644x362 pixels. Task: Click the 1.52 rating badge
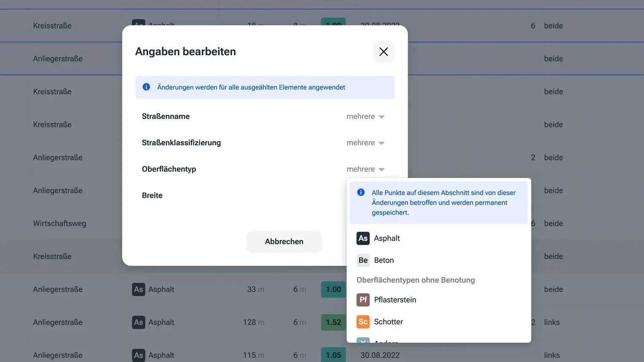[x=333, y=322]
